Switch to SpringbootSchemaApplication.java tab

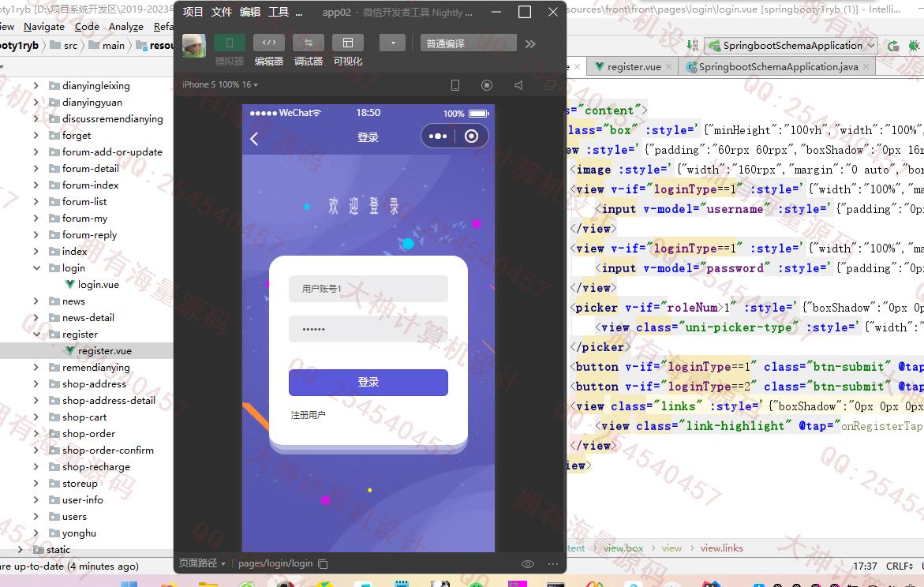(x=777, y=67)
